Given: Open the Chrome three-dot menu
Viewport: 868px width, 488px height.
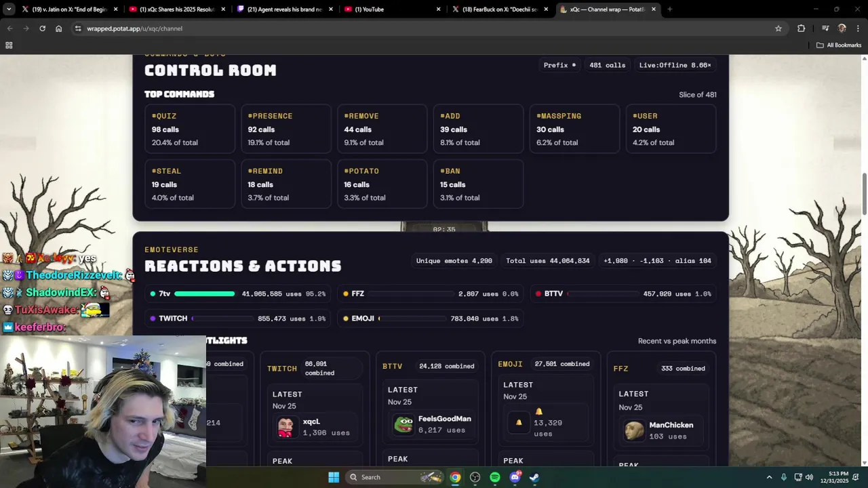Looking at the screenshot, I should tap(859, 28).
